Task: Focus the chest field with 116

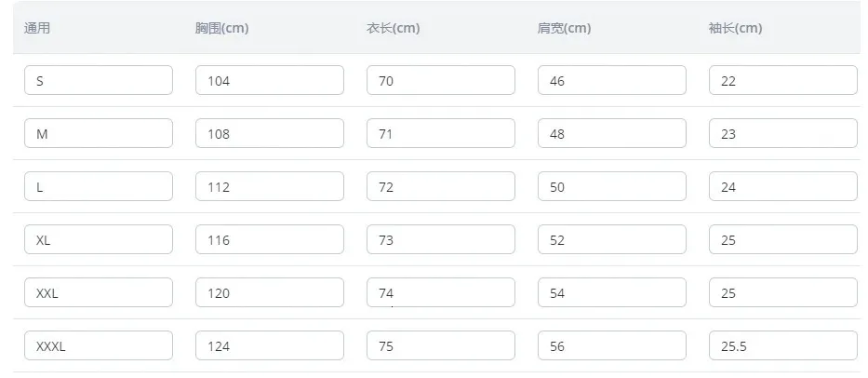Action: 270,239
